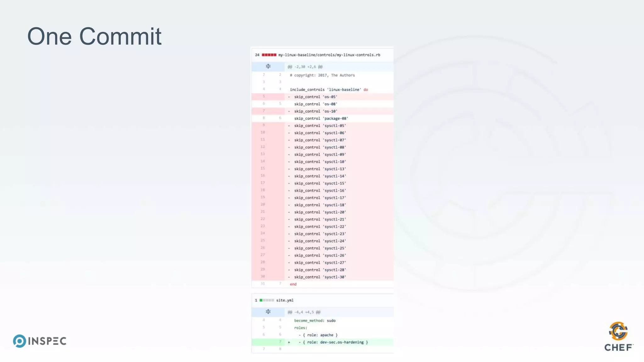Click the Chef logo
644x362 pixels.
coord(619,336)
